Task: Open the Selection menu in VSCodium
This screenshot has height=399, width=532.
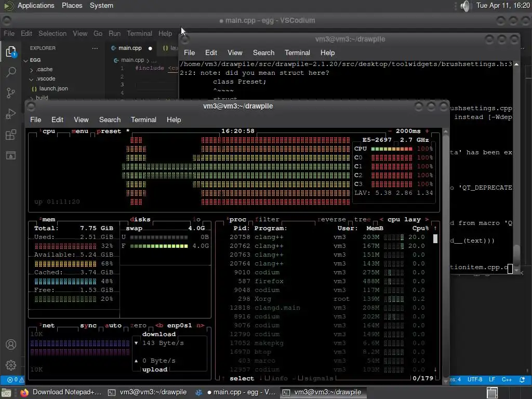Action: click(52, 34)
